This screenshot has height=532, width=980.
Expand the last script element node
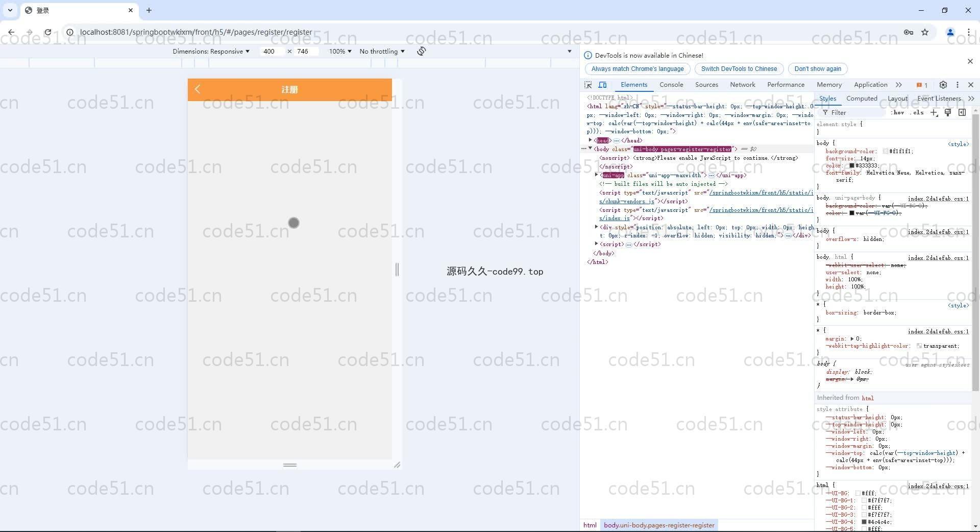tap(597, 244)
